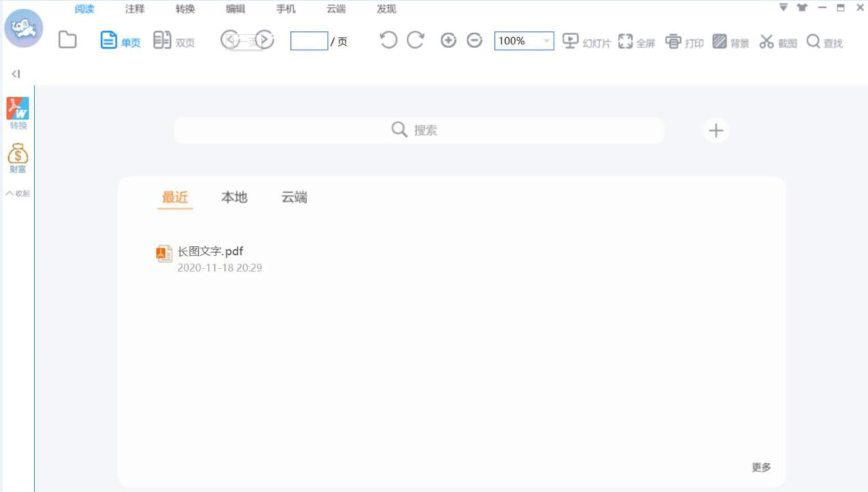Start slideshow mode (幻灯片)
The height and width of the screenshot is (492, 868).
click(586, 42)
